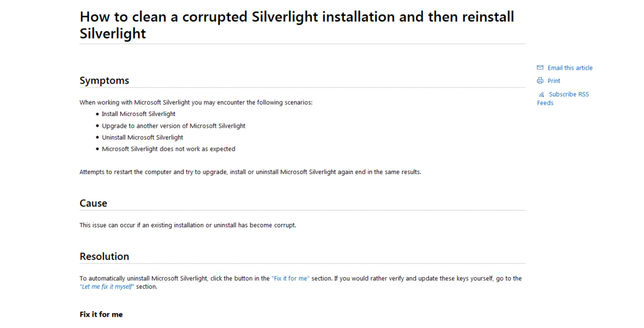Viewport: 644px width, 328px height.
Task: Follow the "Let me fix it myself" link
Action: click(x=107, y=287)
